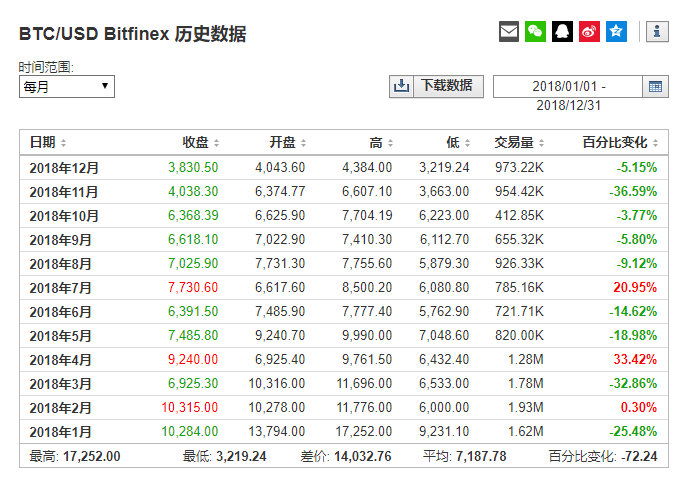Share via the red Weibo icon
Image resolution: width=681 pixels, height=487 pixels.
tap(589, 31)
